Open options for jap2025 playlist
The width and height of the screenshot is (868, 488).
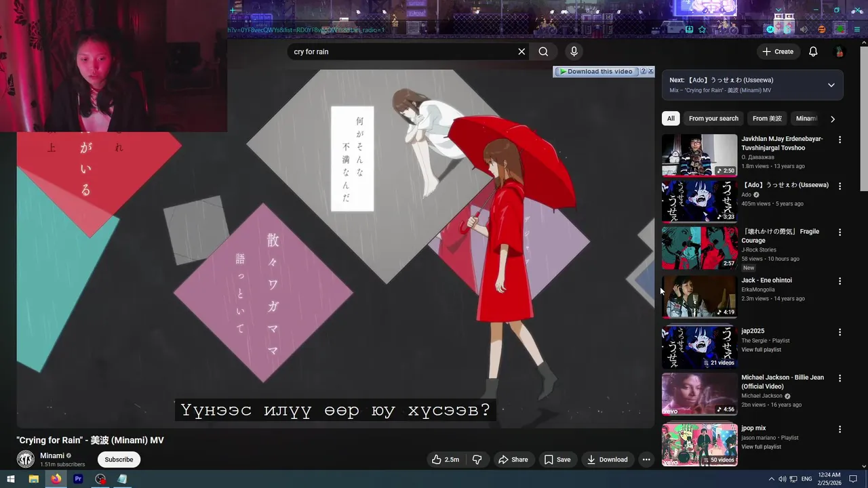click(840, 332)
